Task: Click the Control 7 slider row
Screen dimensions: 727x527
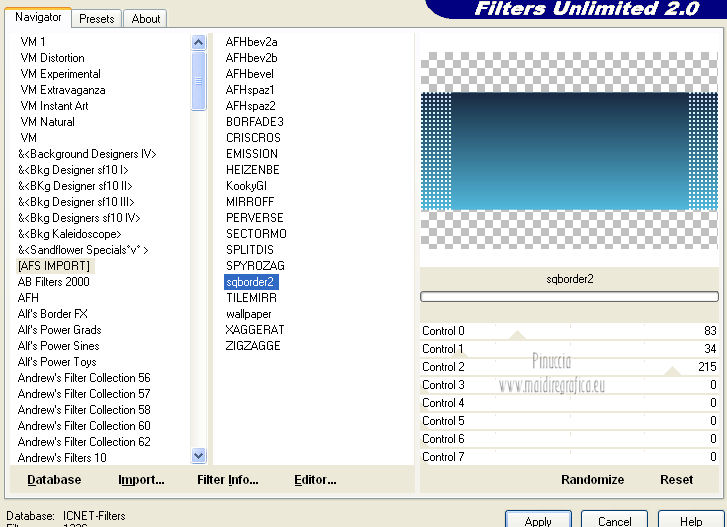Action: (x=569, y=457)
